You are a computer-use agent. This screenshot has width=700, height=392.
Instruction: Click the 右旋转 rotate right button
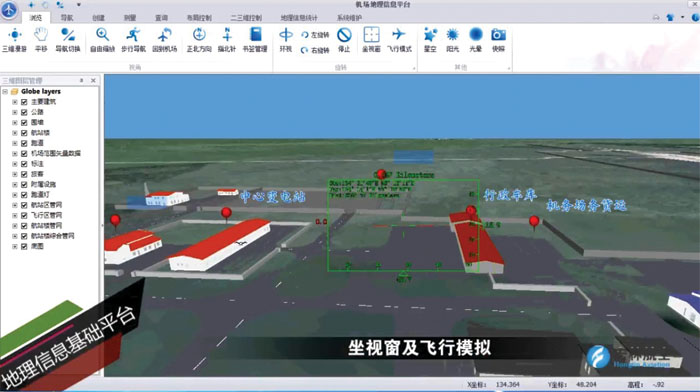(315, 50)
